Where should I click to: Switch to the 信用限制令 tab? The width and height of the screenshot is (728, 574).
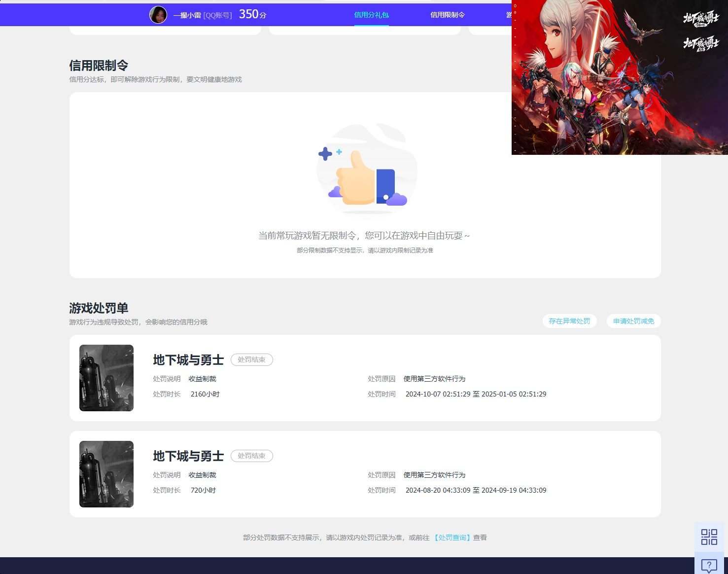[x=448, y=15]
